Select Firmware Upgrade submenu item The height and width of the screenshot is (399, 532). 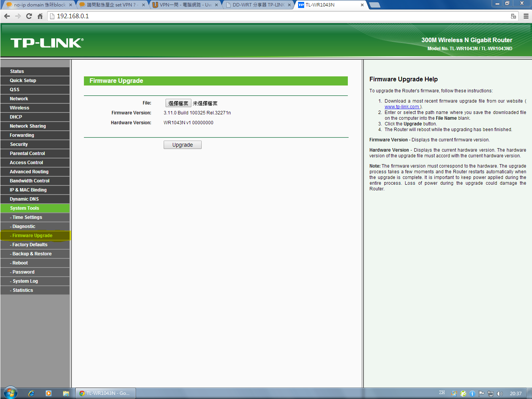click(35, 236)
